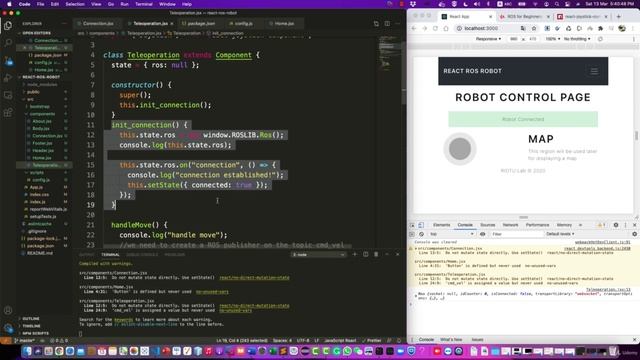This screenshot has width=640, height=360.
Task: Click DevTools inspect element icon
Action: 412,225
